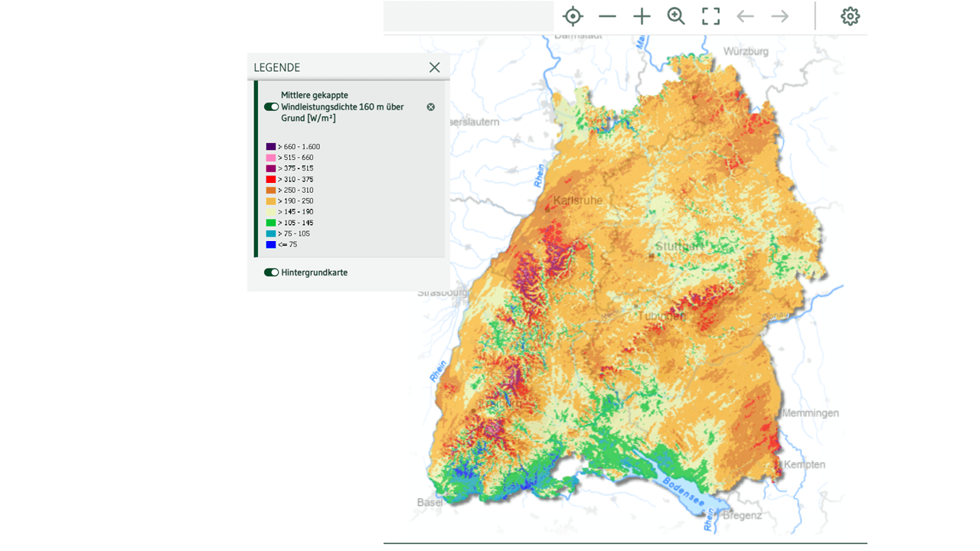This screenshot has height=551, width=980.
Task: Zoom out using the minus icon
Action: pos(607,16)
